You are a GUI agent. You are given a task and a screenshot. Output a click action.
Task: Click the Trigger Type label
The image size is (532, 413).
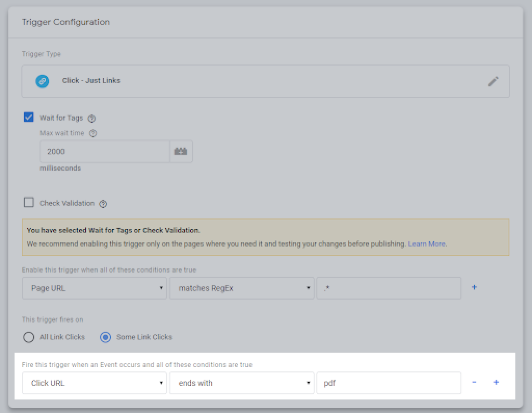42,54
